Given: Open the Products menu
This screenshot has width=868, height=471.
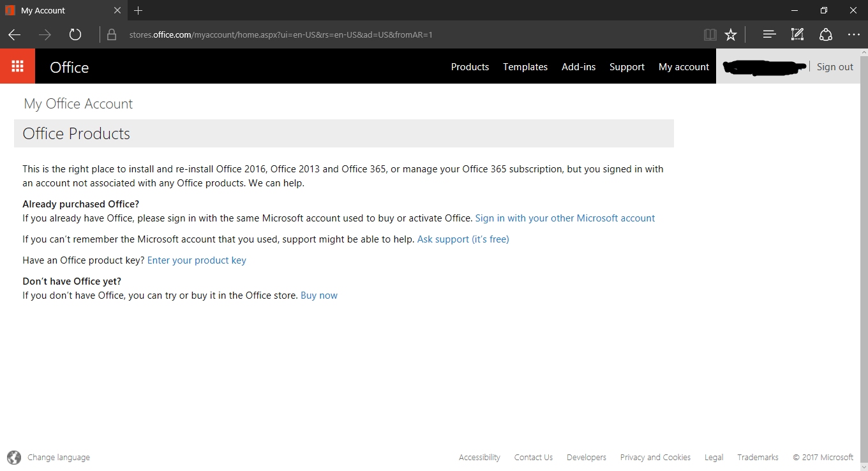Looking at the screenshot, I should [x=470, y=66].
